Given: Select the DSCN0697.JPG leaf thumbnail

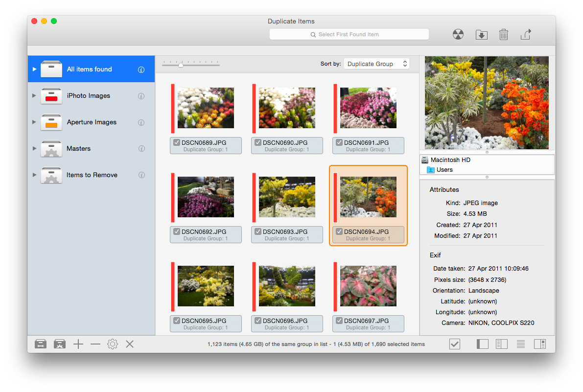Looking at the screenshot, I should [368, 286].
